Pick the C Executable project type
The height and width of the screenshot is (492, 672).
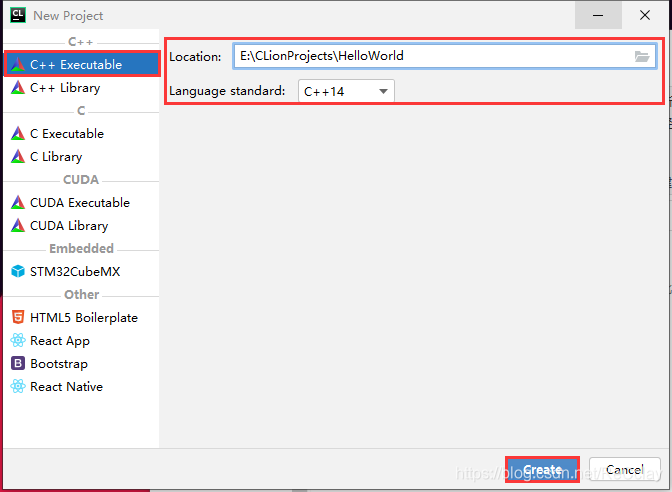coord(81,133)
